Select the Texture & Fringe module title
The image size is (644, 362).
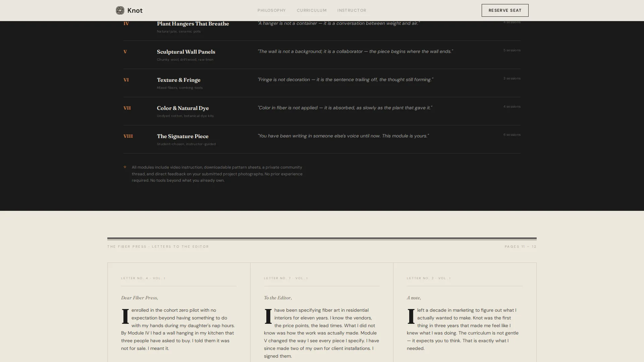(178, 80)
